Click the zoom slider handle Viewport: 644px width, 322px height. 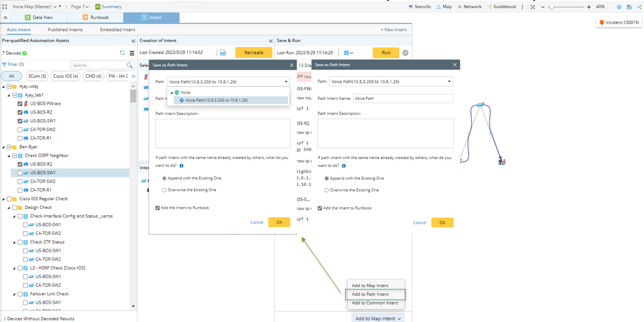(552, 7)
